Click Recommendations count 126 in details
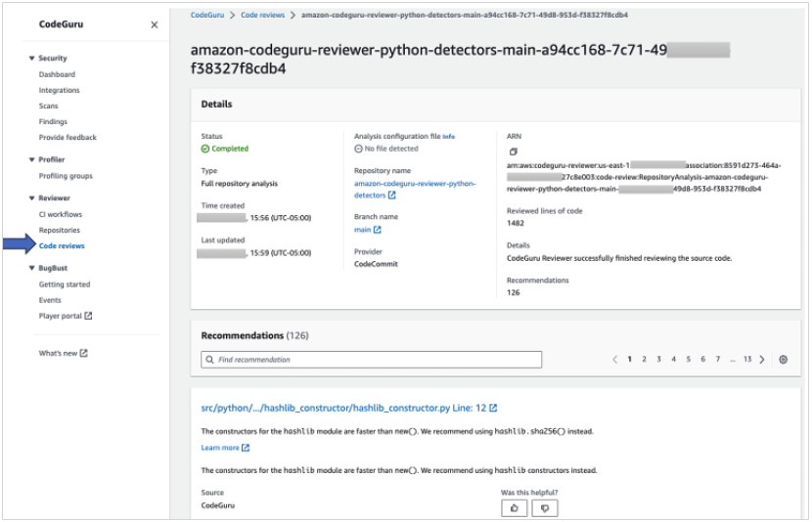 (514, 293)
